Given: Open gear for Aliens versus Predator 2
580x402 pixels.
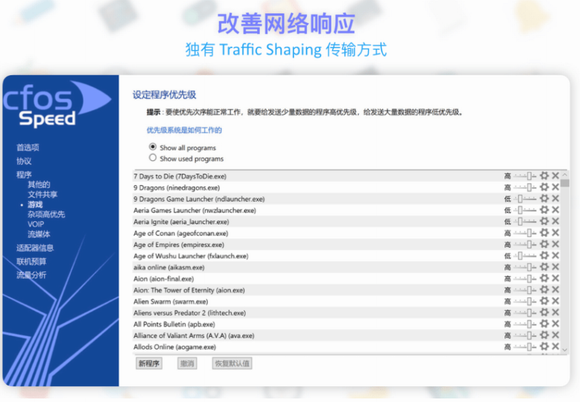Looking at the screenshot, I should pos(544,312).
